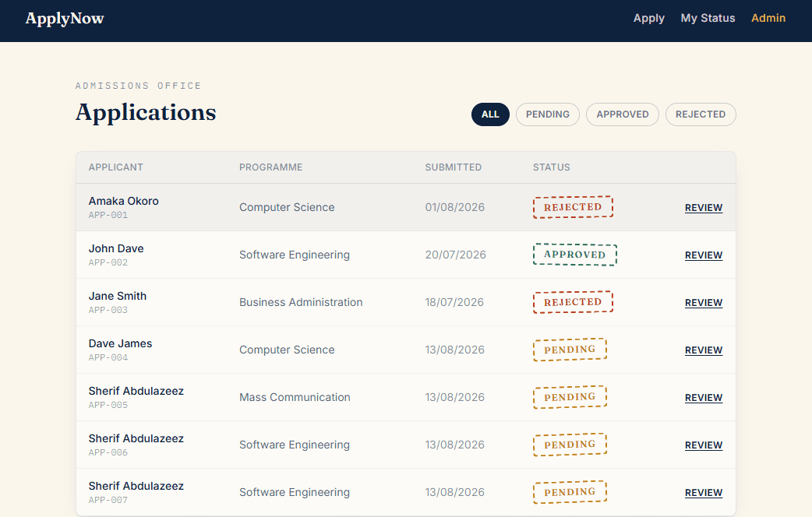Filter applications by PENDING
The height and width of the screenshot is (517, 812).
click(548, 114)
